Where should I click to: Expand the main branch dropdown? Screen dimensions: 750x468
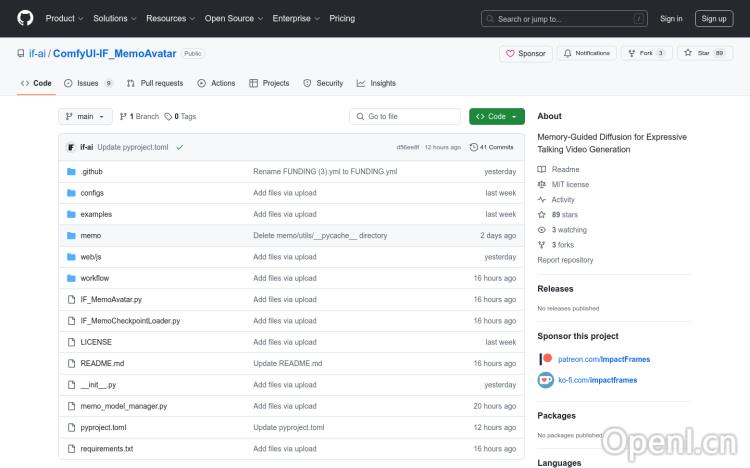tap(85, 116)
